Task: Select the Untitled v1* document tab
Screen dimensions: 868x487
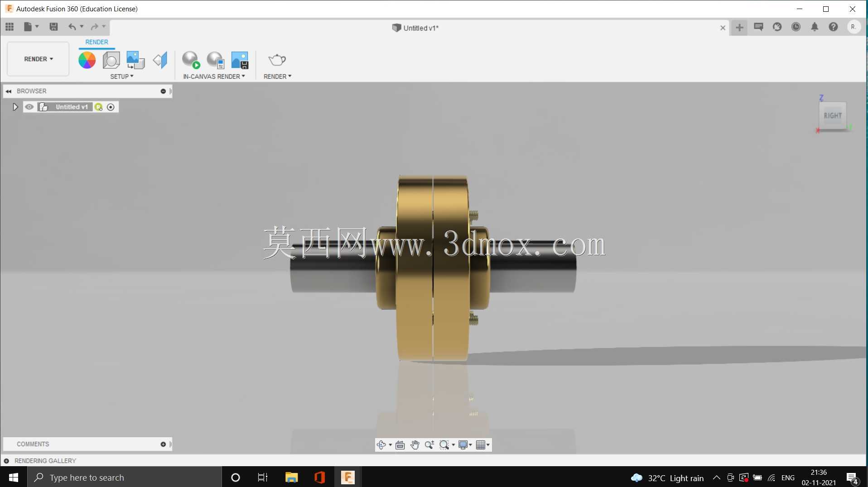Action: [x=415, y=28]
